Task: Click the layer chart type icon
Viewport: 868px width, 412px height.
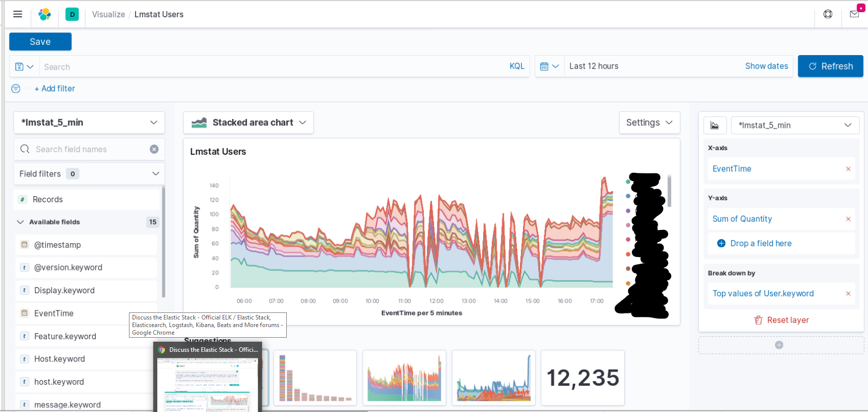Action: click(x=715, y=125)
